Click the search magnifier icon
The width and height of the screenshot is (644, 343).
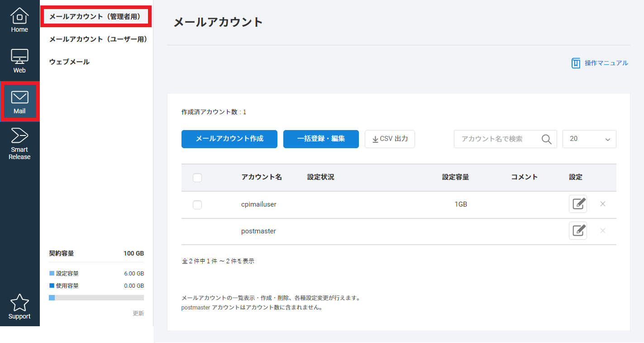point(546,139)
